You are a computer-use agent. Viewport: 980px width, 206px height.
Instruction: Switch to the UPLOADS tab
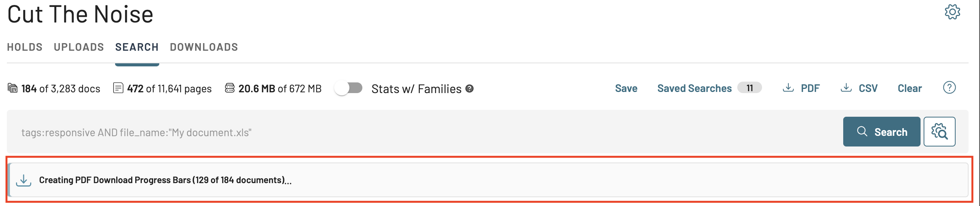click(79, 47)
